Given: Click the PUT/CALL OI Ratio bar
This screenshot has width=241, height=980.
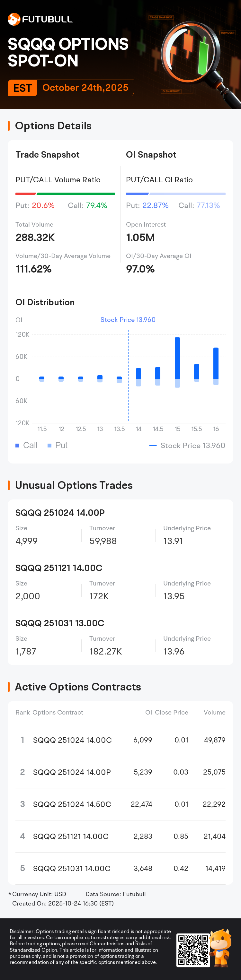Looking at the screenshot, I should (175, 194).
